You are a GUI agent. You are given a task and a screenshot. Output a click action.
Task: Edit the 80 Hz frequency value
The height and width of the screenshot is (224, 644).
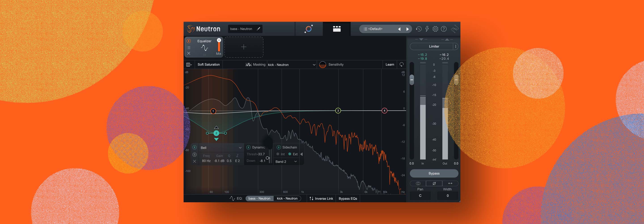click(x=206, y=161)
